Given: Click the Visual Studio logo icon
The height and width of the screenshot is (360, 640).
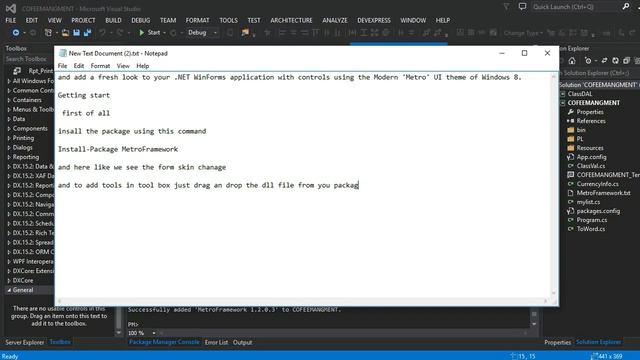Looking at the screenshot, I should tap(11, 8).
